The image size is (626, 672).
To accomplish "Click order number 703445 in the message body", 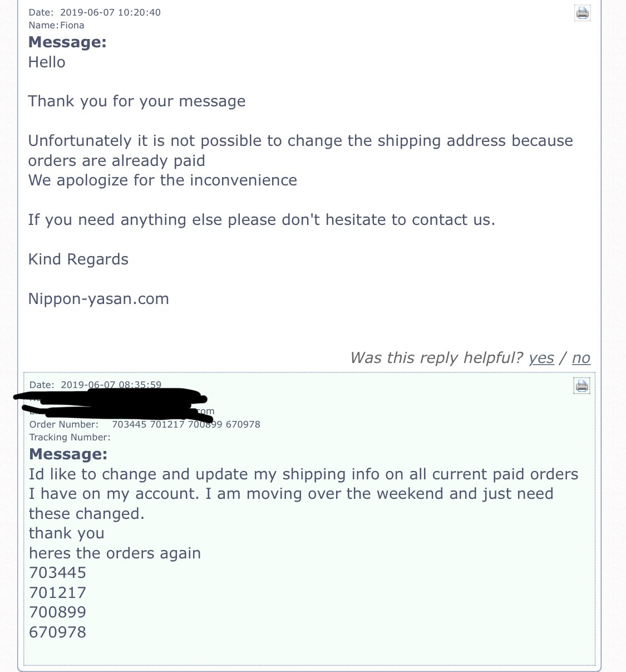I will pyautogui.click(x=58, y=573).
